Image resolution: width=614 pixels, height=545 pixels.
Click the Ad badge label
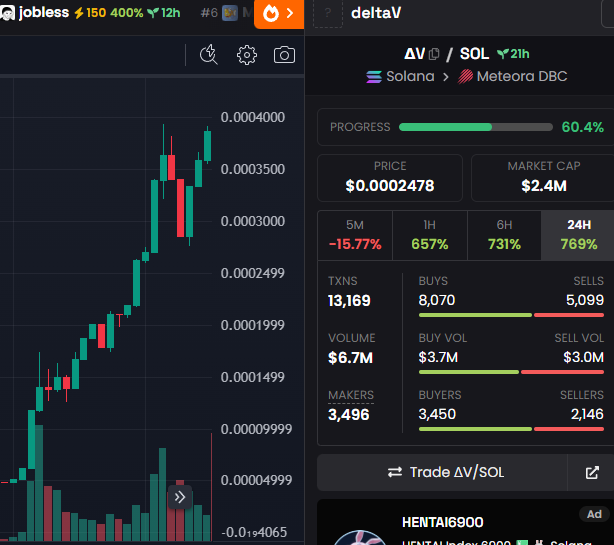point(594,514)
